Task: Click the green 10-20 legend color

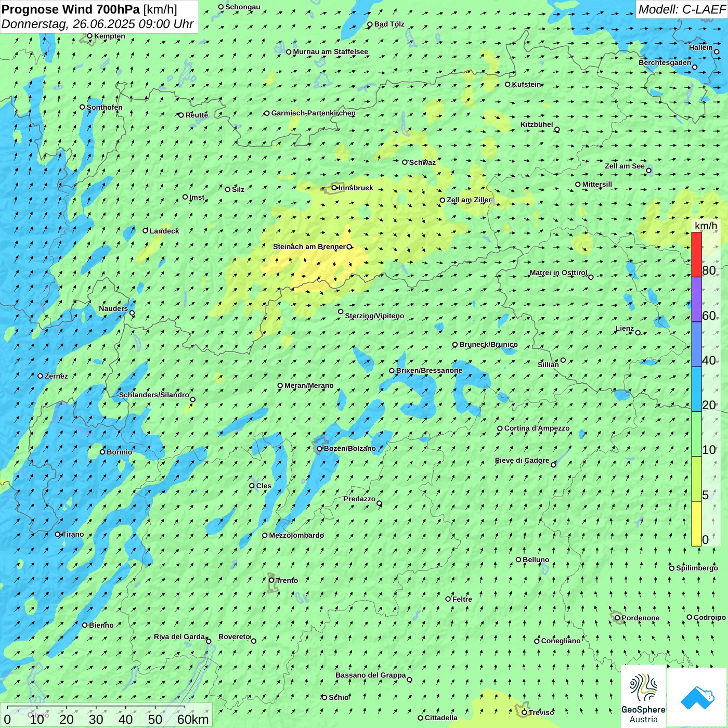Action: pyautogui.click(x=696, y=434)
